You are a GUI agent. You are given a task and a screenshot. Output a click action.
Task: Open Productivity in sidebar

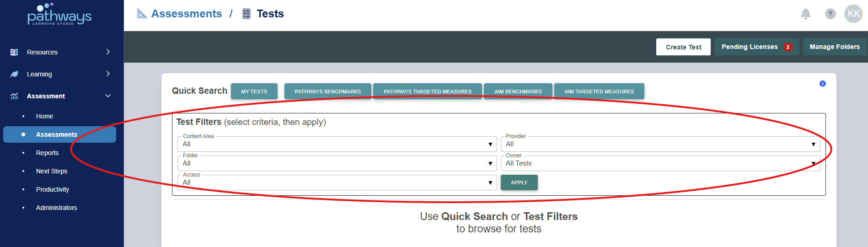click(x=53, y=189)
